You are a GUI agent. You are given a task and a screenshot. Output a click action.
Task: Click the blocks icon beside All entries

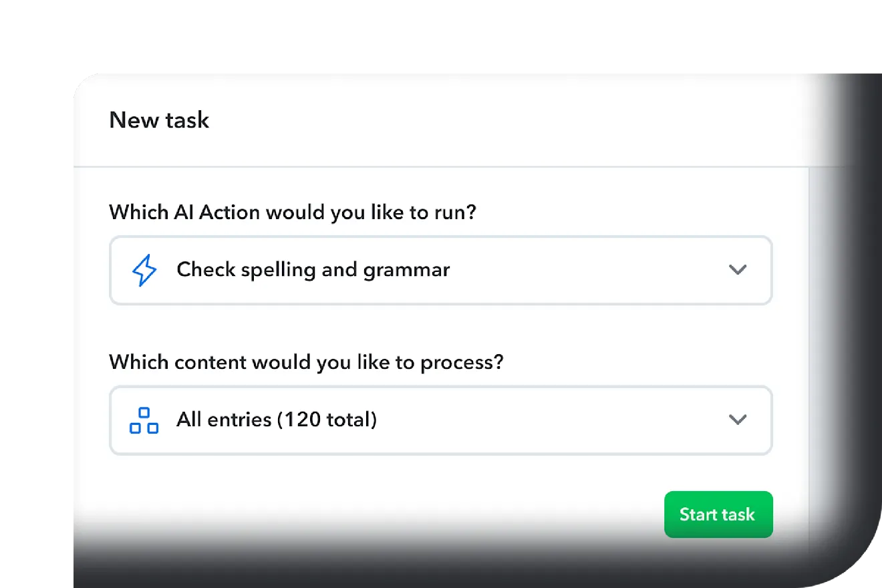click(144, 420)
